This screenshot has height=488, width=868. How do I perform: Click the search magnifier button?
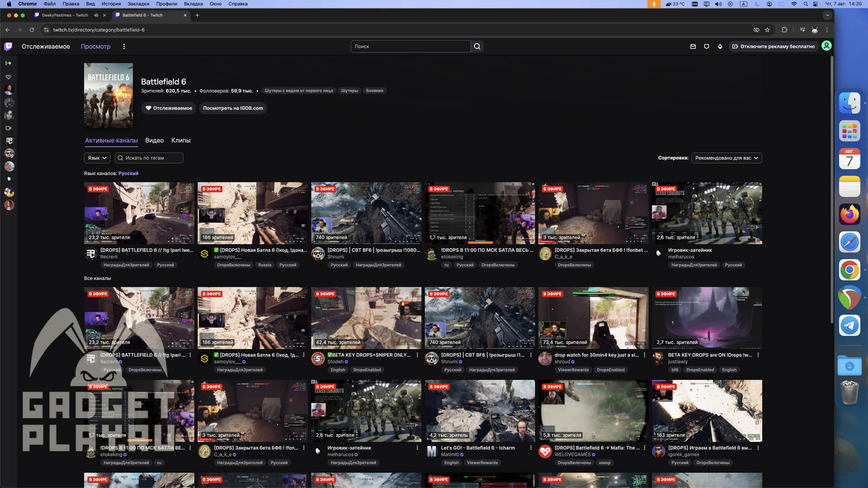[477, 46]
